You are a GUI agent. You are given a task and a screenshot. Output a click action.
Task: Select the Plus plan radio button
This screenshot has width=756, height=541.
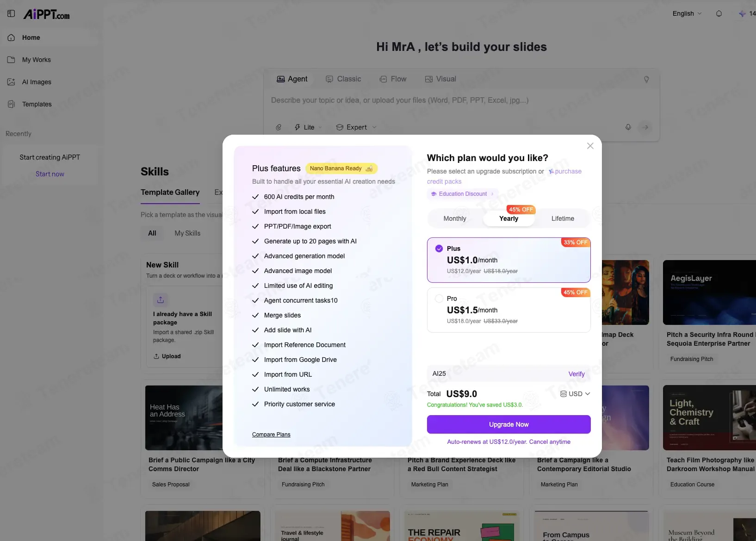pyautogui.click(x=439, y=249)
